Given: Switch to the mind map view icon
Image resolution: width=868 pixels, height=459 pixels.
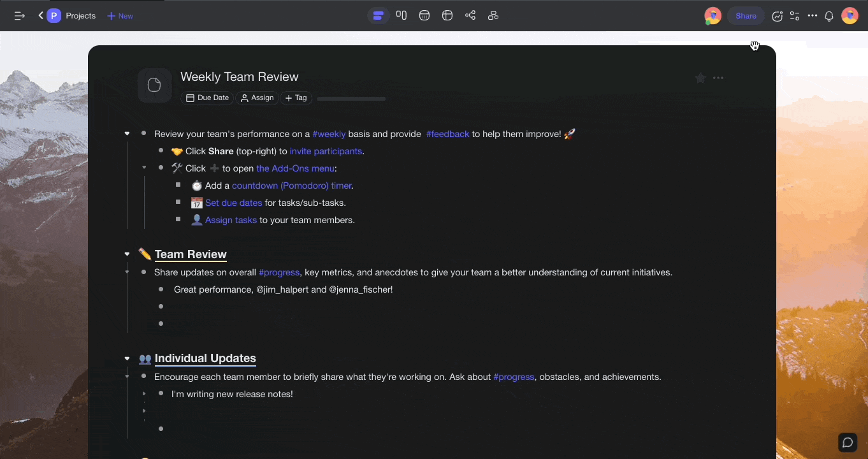Looking at the screenshot, I should (470, 15).
